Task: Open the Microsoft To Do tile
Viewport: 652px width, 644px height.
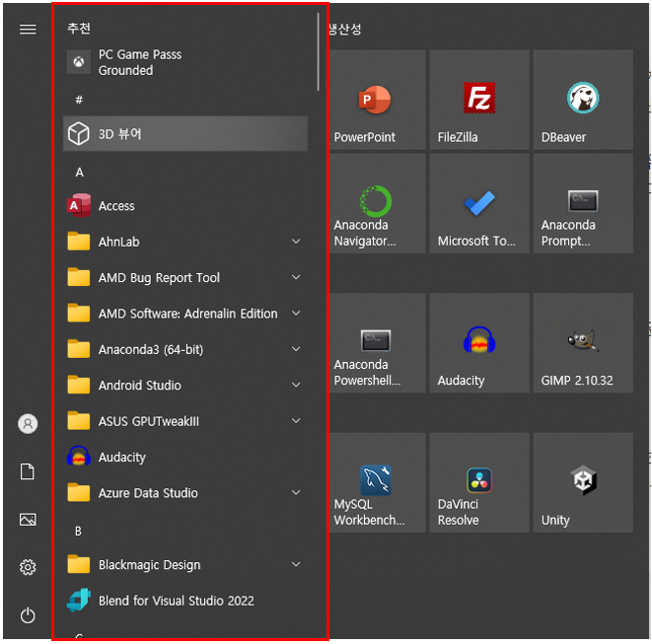Action: (x=479, y=203)
